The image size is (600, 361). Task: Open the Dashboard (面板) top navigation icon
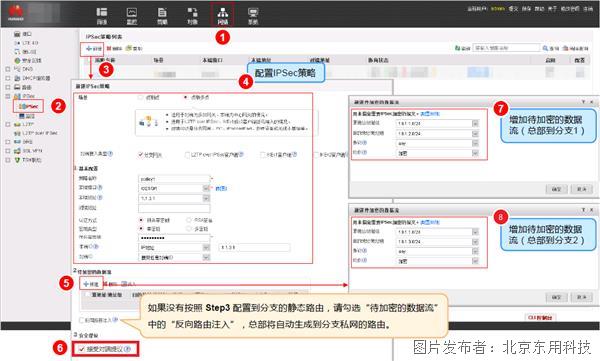click(101, 16)
